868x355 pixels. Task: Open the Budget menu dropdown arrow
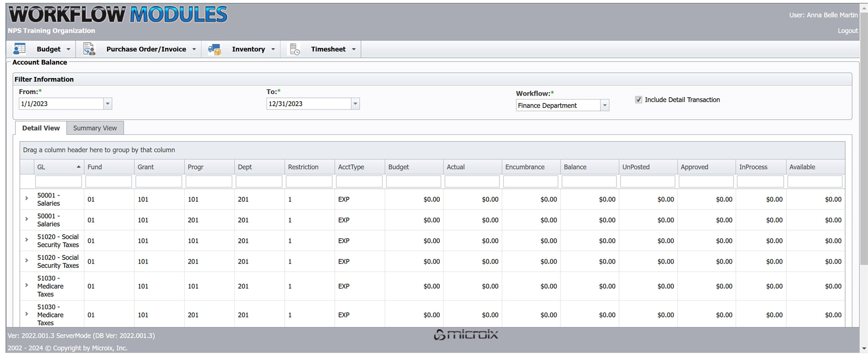68,49
